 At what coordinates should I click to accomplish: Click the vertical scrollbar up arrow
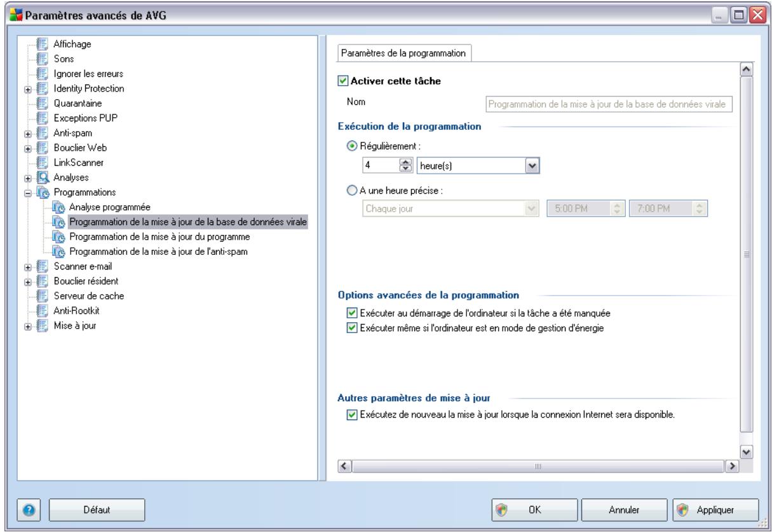point(747,69)
